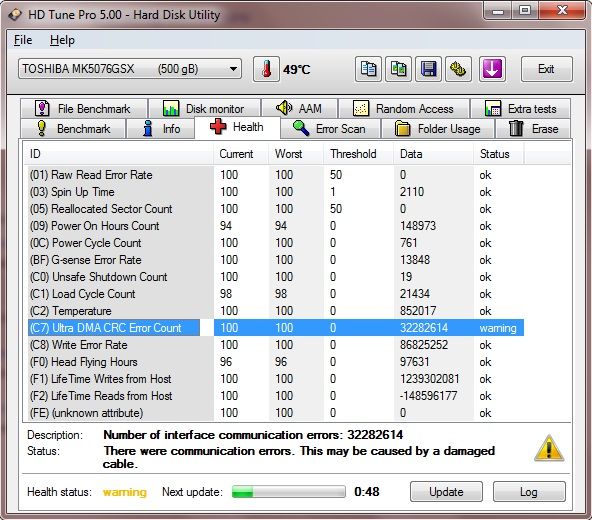Select the (C2) Temperature row

pos(276,311)
